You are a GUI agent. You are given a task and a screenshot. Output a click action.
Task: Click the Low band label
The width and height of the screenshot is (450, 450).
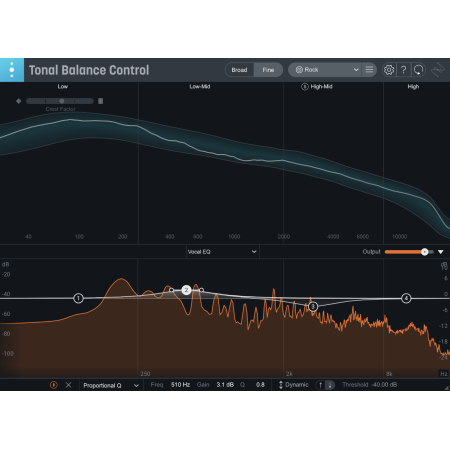(63, 87)
